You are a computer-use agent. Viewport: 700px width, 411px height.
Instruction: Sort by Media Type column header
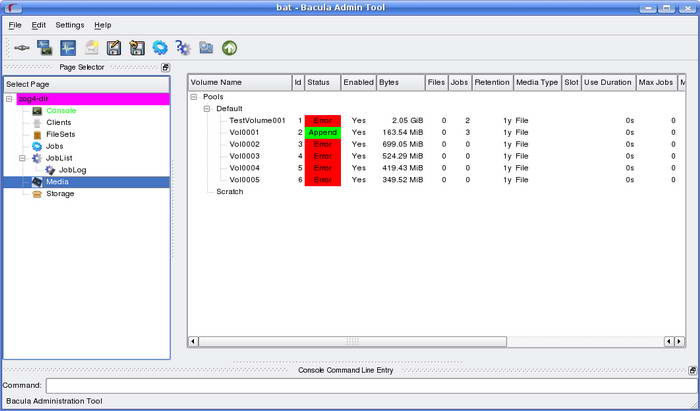[x=537, y=83]
